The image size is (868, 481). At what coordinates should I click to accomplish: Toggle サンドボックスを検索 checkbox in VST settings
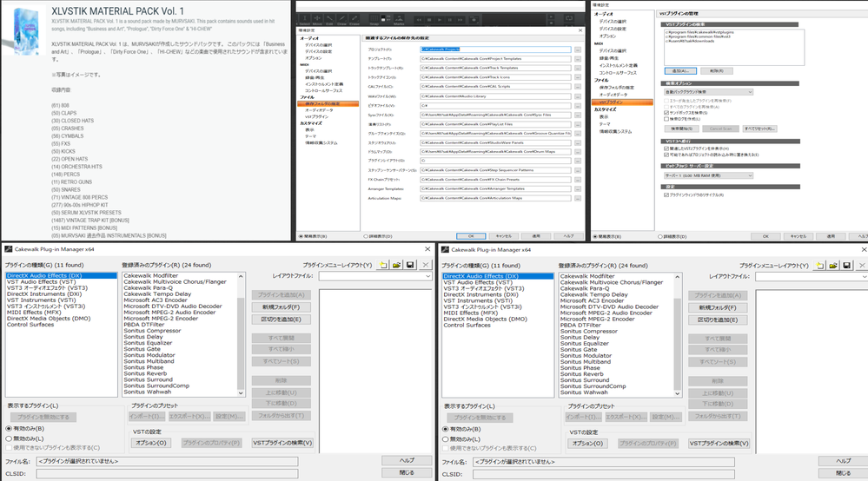coord(666,113)
